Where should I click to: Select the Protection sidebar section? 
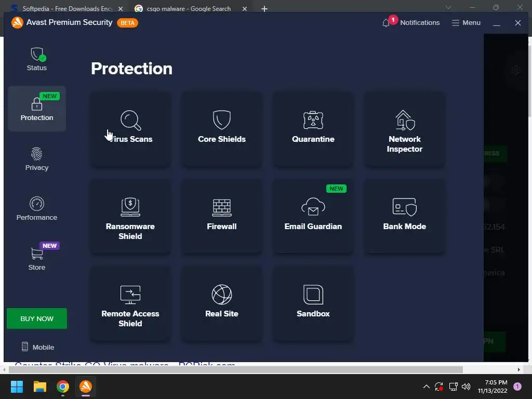click(37, 109)
